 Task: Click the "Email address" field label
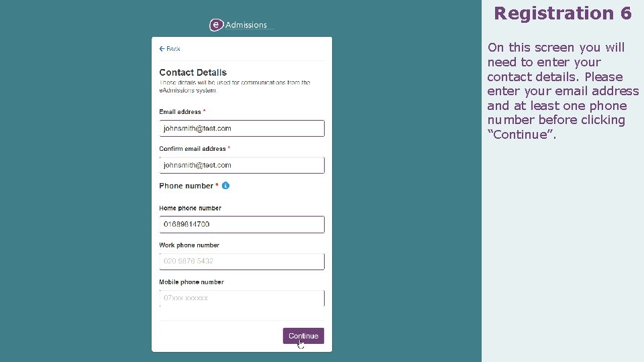pyautogui.click(x=180, y=112)
